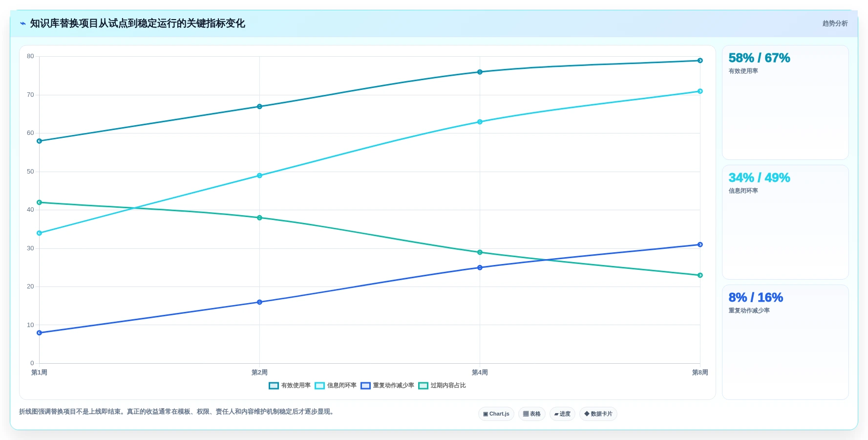Click the 进度 tag
Viewport: 868px width, 440px height.
[562, 414]
